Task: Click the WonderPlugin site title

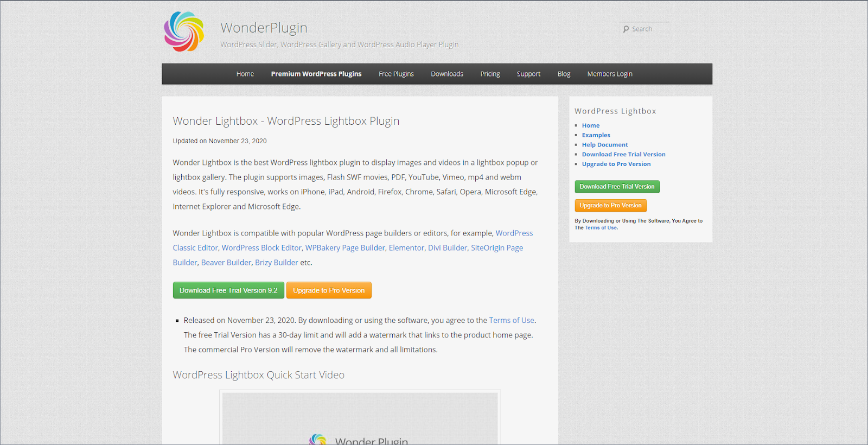Action: point(264,28)
